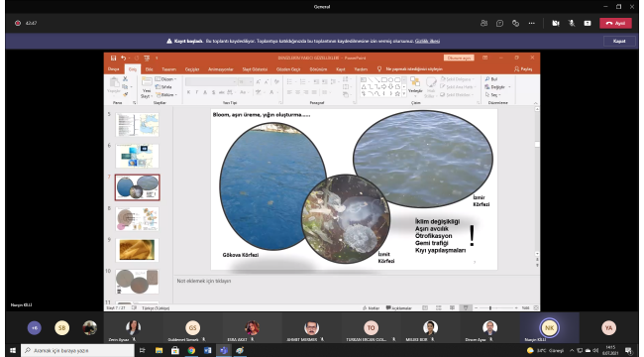Switch to Slide Sorter view icon
The image size is (644, 357).
pyautogui.click(x=439, y=308)
